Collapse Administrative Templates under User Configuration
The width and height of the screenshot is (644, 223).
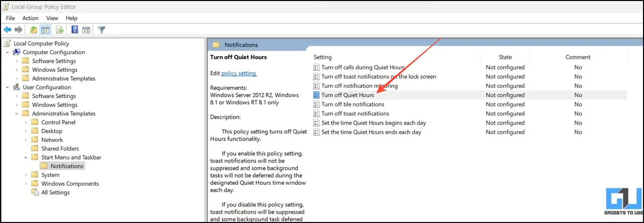click(17, 114)
